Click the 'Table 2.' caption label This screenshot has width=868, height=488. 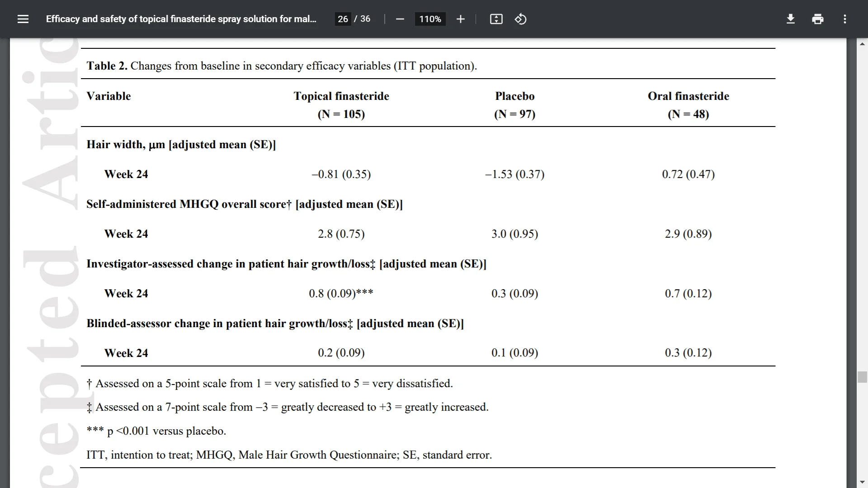click(107, 66)
